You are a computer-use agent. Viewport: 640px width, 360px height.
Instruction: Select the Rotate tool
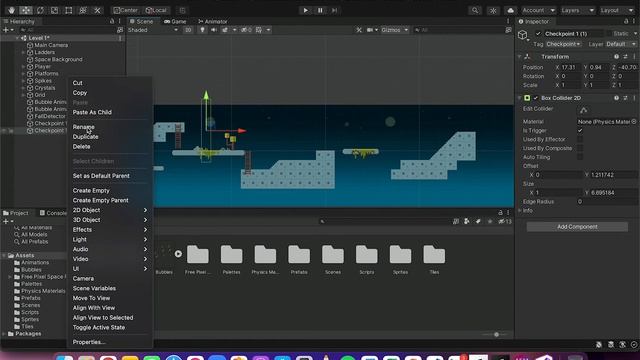tap(40, 10)
